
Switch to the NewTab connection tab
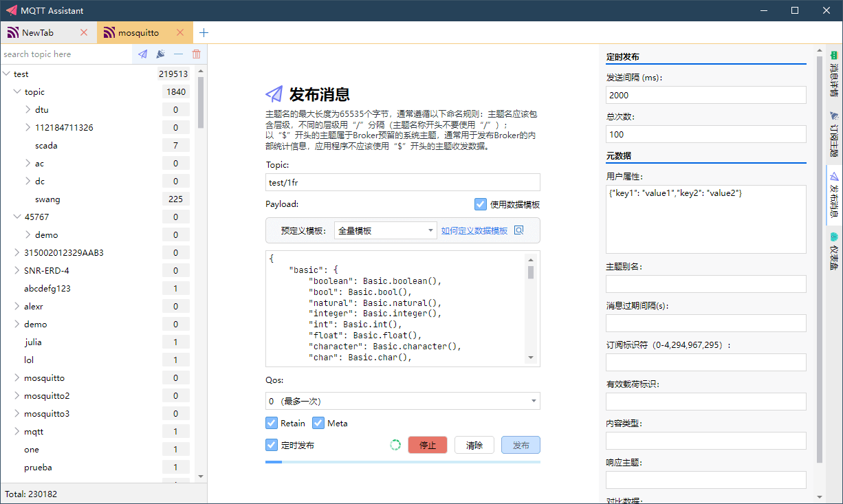click(39, 32)
